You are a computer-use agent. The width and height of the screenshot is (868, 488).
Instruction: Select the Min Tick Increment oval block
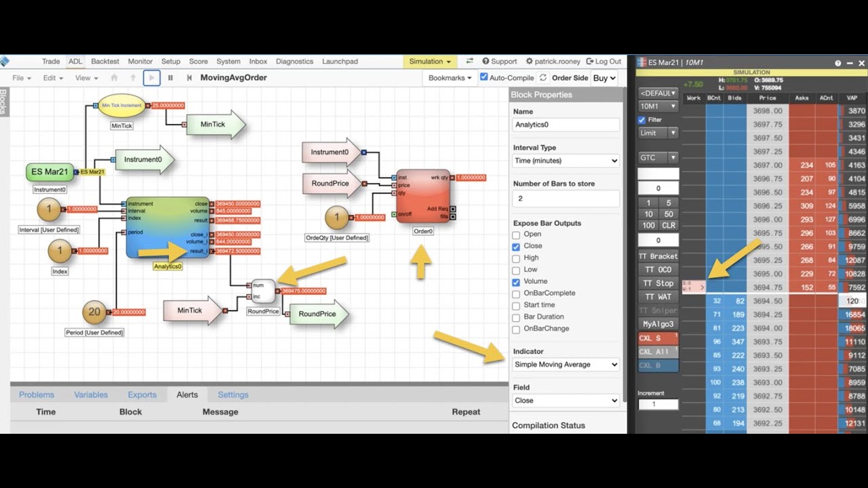(121, 106)
